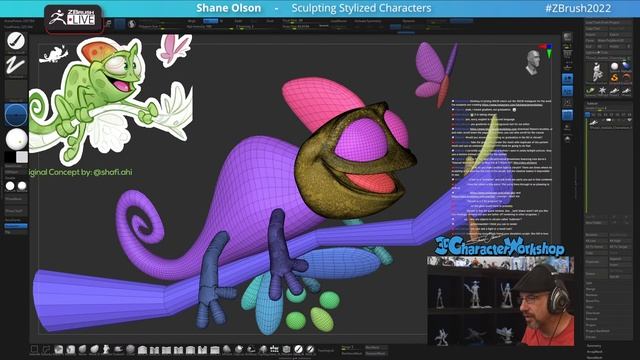The height and width of the screenshot is (360, 640).
Task: Click the blue square button in the top shelf
Action: [120, 24]
